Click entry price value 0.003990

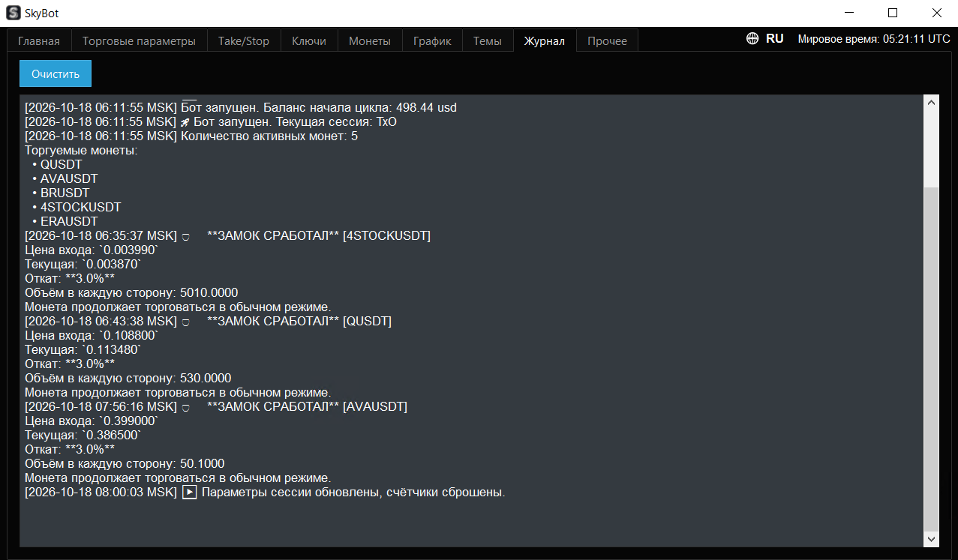tap(128, 250)
